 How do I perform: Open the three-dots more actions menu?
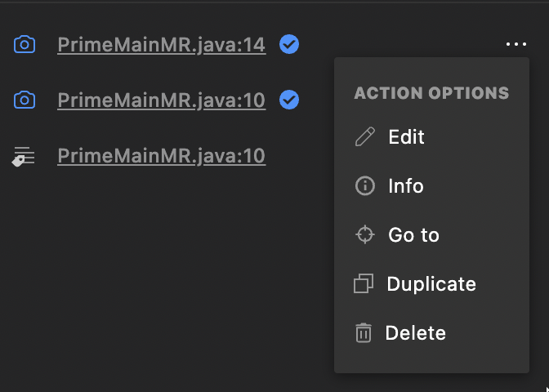pyautogui.click(x=516, y=45)
